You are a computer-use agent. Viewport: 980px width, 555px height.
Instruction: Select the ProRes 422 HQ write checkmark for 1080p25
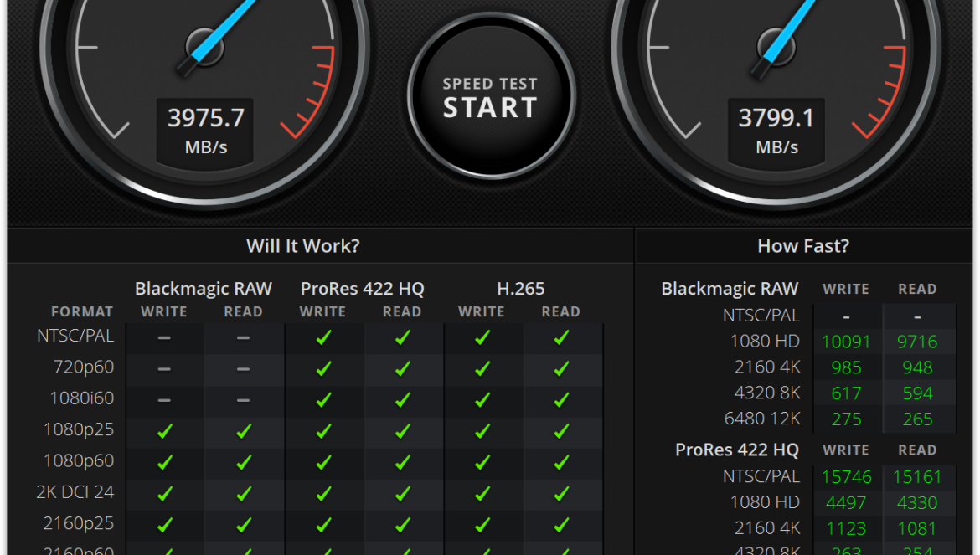(323, 431)
